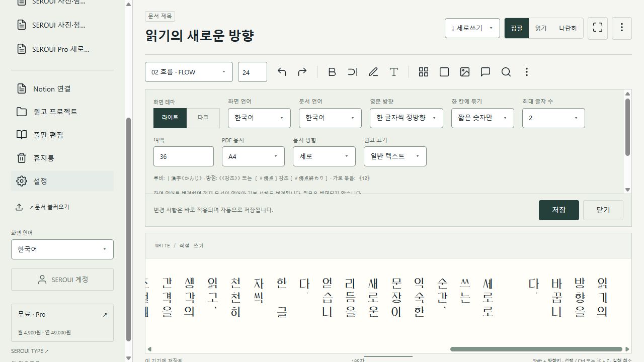
Task: Click the single square frame icon
Action: (x=444, y=72)
